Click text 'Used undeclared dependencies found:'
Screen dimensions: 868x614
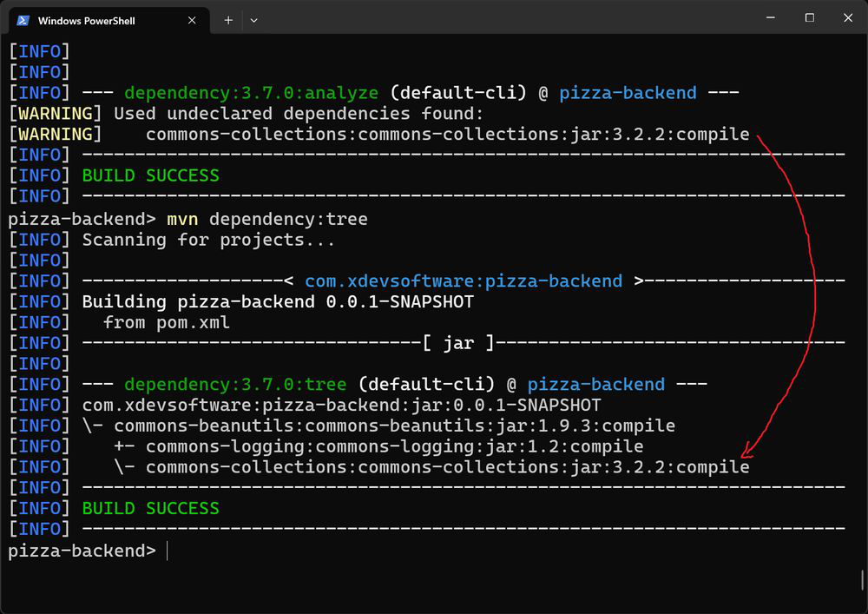299,114
